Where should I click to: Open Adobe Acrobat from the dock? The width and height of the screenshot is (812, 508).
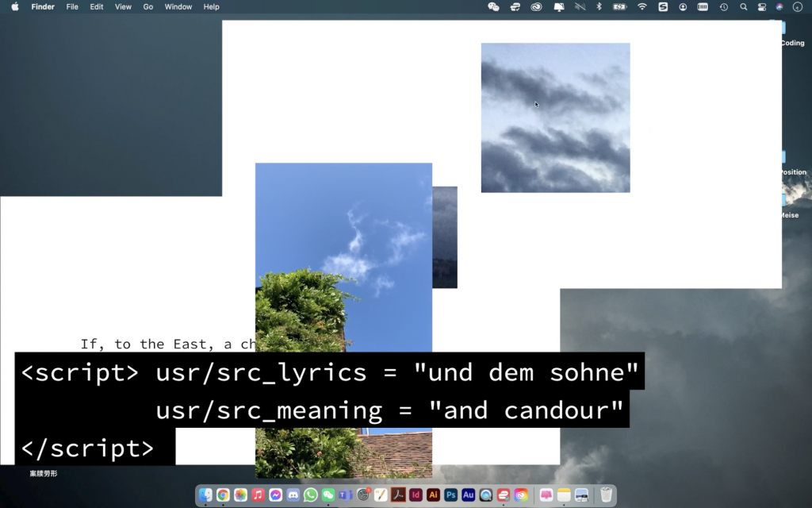pyautogui.click(x=398, y=495)
